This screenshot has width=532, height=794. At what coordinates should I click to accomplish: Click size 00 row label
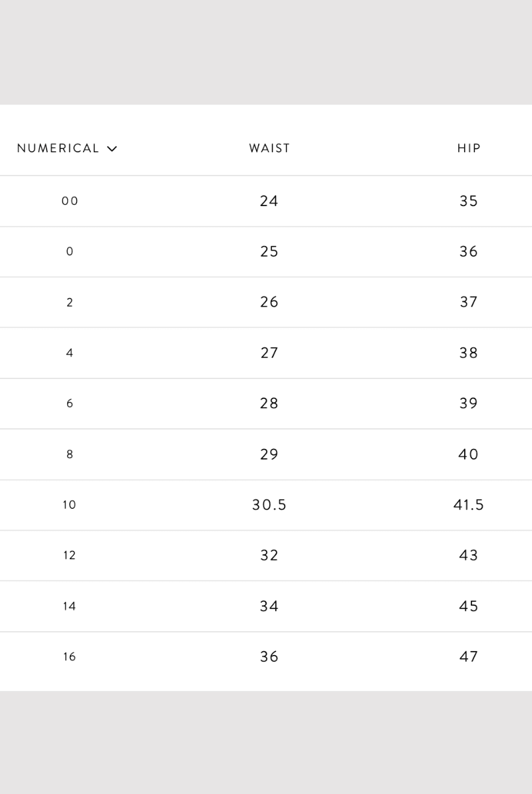70,201
